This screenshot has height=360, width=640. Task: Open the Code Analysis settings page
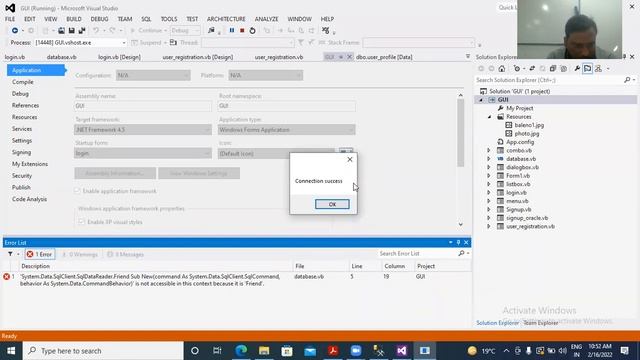click(x=29, y=199)
